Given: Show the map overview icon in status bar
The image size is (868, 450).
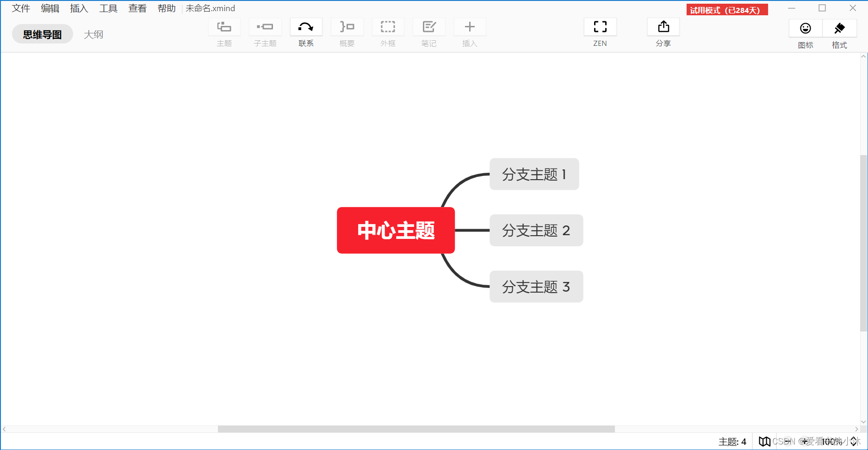Looking at the screenshot, I should 764,442.
